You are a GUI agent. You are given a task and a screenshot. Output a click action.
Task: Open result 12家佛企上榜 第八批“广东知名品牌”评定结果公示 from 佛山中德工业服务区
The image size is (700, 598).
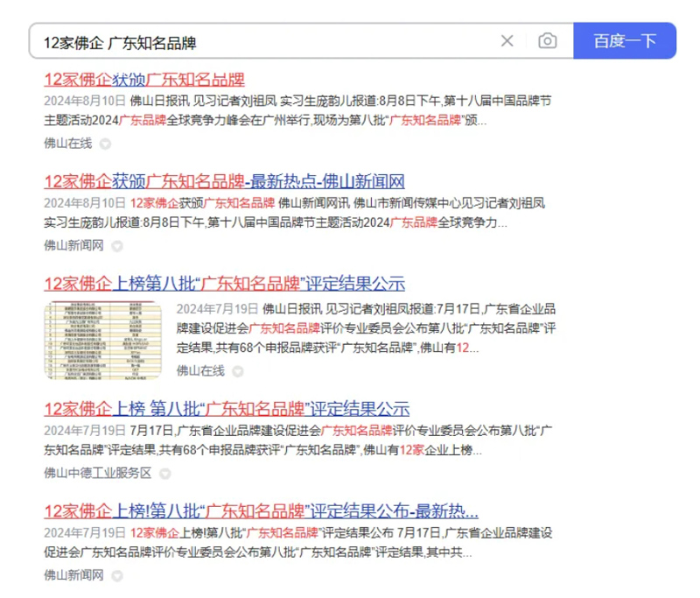click(x=227, y=409)
